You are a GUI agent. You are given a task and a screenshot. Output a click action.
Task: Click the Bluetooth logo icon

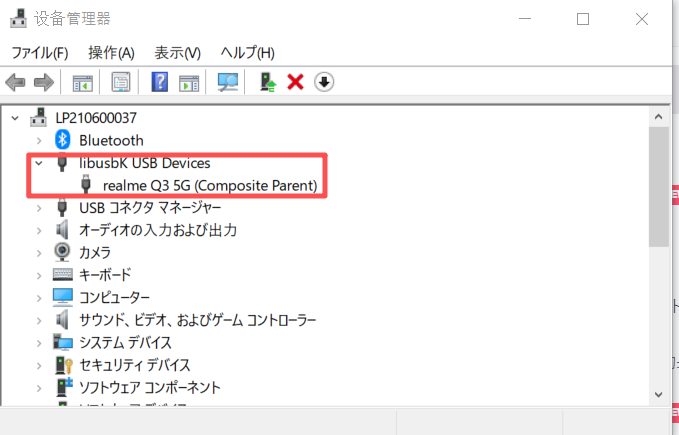click(x=62, y=140)
